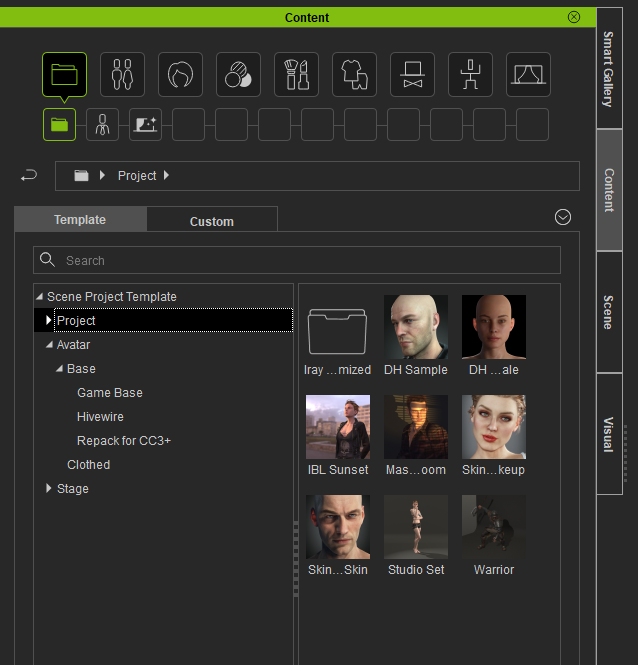This screenshot has height=665, width=638.
Task: Select the green project folder sub-category
Action: [x=59, y=125]
